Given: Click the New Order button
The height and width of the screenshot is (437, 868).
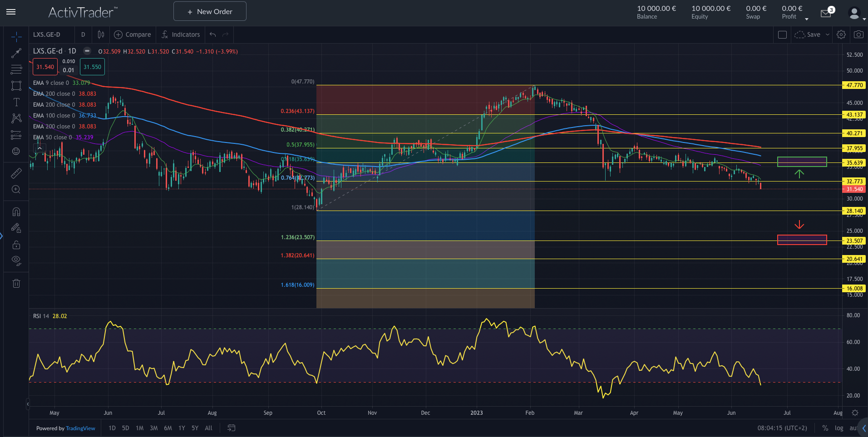Looking at the screenshot, I should click(210, 11).
